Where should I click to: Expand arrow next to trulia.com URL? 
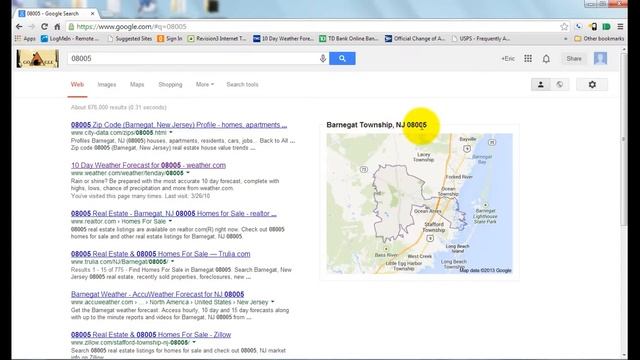coord(172,262)
